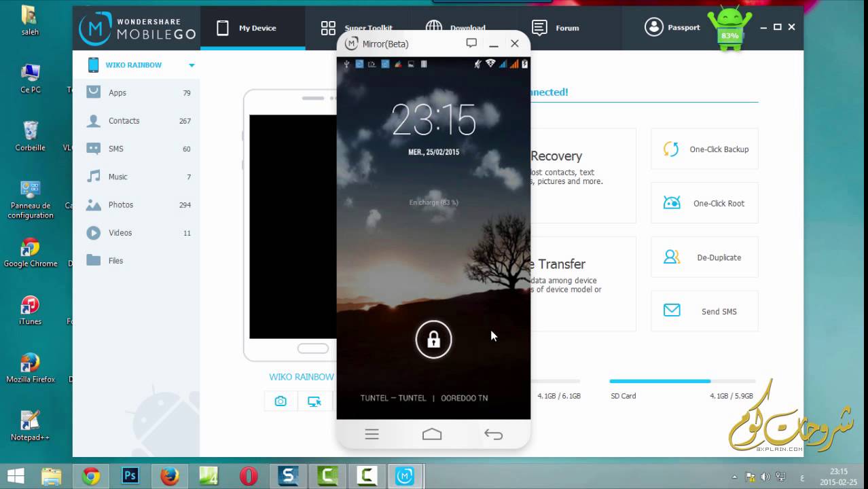Open the Notepad++ desktop shortcut

coord(30,427)
